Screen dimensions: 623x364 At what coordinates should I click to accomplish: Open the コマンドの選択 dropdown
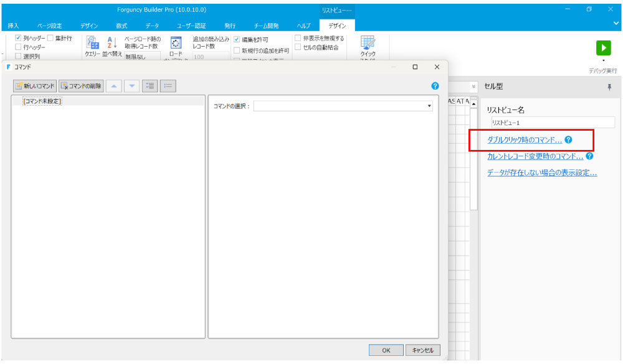[x=343, y=106]
